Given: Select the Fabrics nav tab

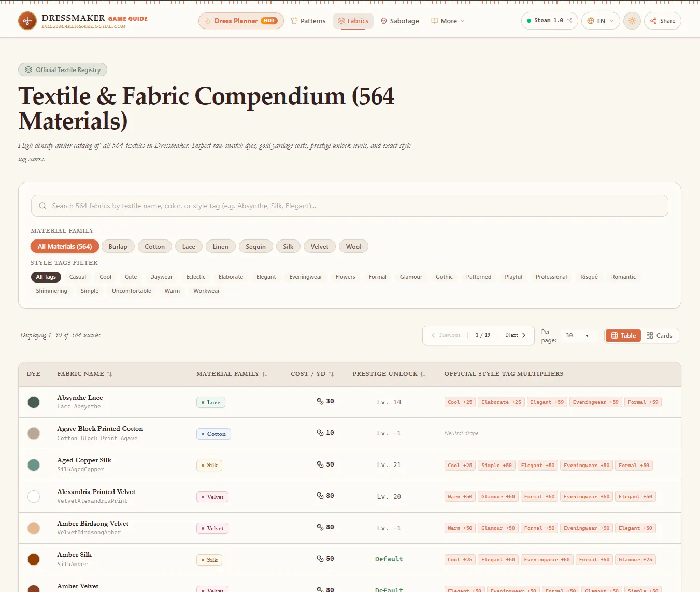Looking at the screenshot, I should [x=353, y=21].
